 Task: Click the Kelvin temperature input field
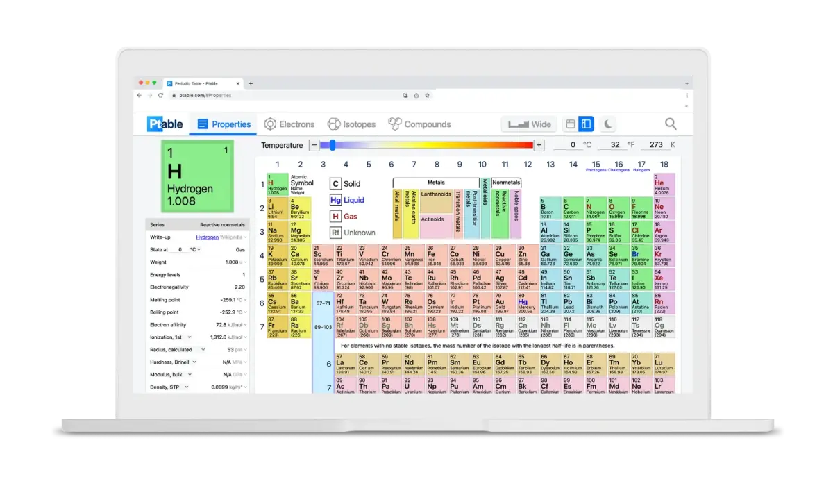(655, 145)
